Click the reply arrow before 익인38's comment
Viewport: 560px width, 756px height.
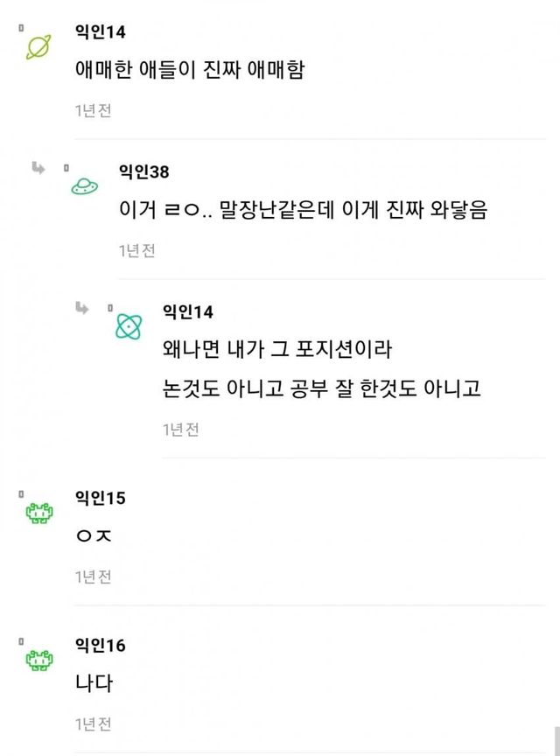coord(38,167)
